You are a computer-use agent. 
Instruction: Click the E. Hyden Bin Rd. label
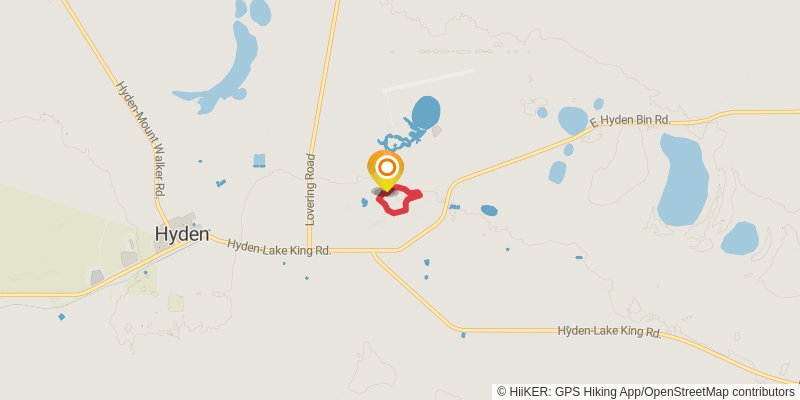coord(630,120)
